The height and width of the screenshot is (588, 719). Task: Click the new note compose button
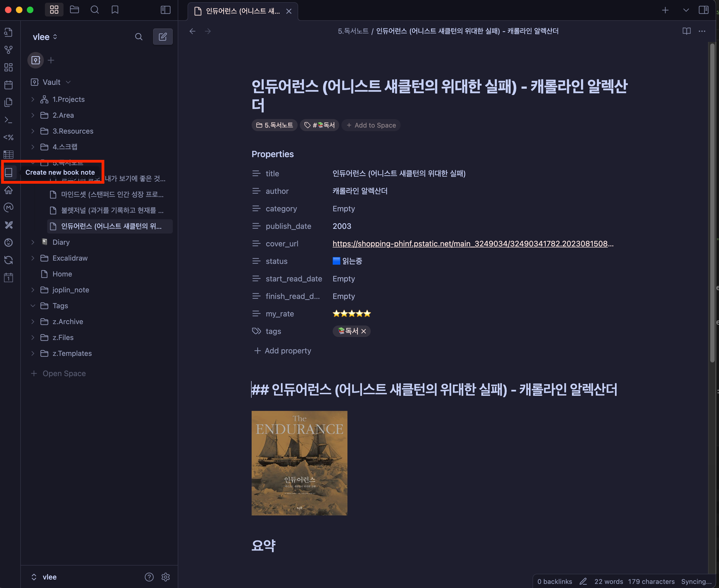coord(163,37)
